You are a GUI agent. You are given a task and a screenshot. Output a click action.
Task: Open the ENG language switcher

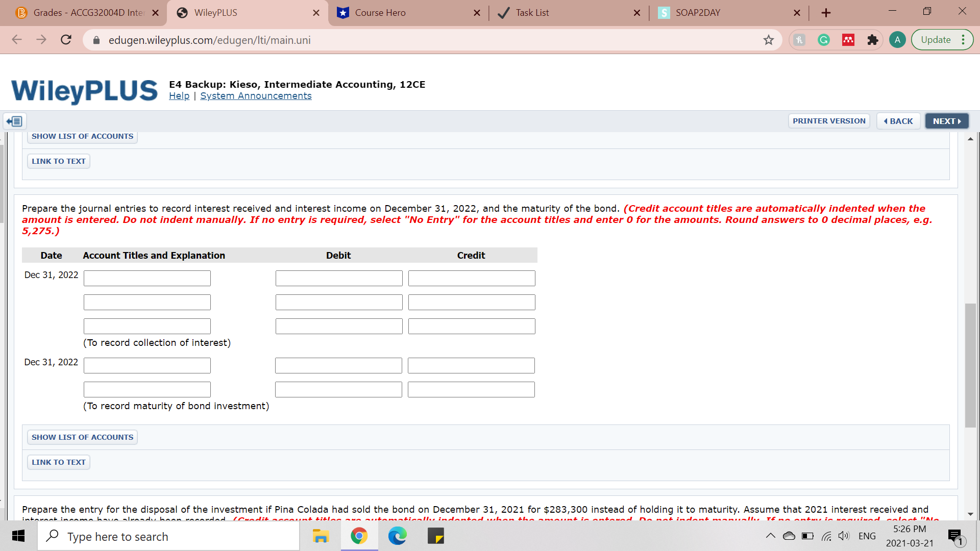(x=867, y=536)
